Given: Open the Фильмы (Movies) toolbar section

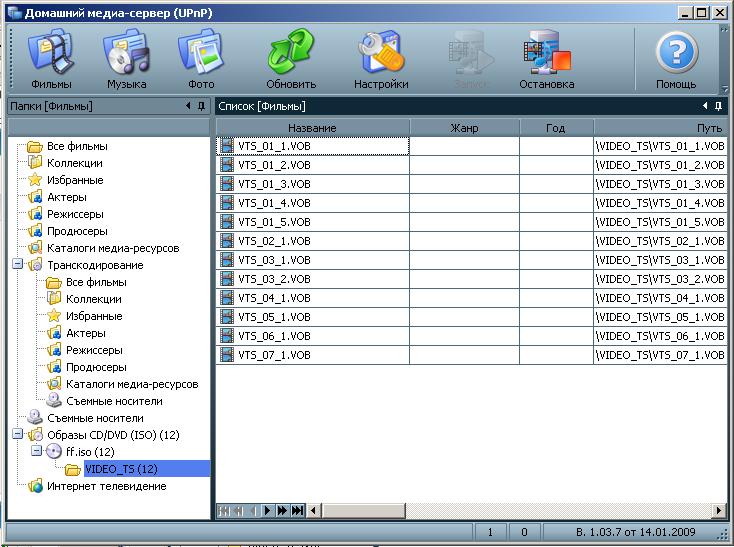Looking at the screenshot, I should (x=51, y=59).
